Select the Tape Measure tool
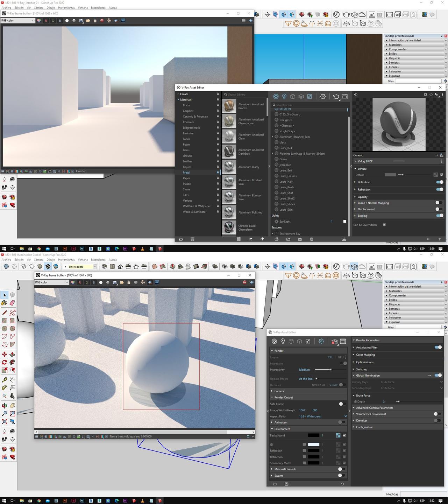Screen dimensions: 448x504 coord(4,380)
